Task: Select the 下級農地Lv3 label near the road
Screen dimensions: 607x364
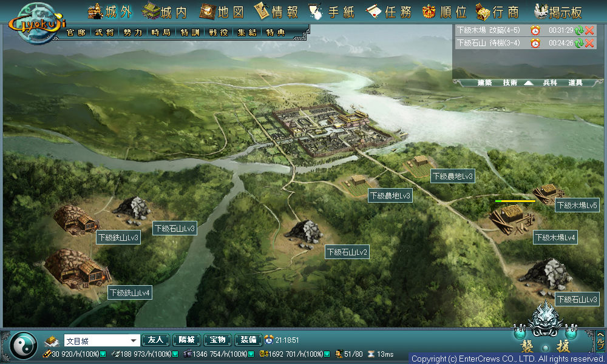Action: pos(390,195)
